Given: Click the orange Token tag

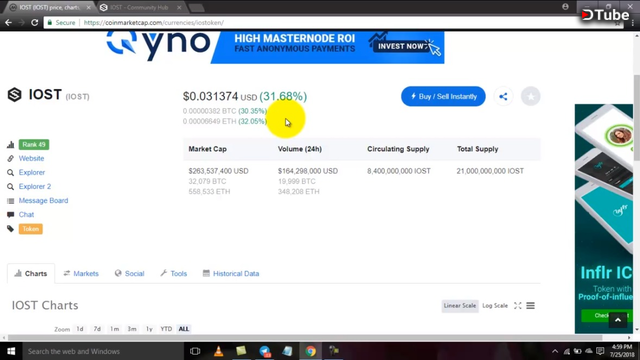Looking at the screenshot, I should pyautogui.click(x=31, y=229).
